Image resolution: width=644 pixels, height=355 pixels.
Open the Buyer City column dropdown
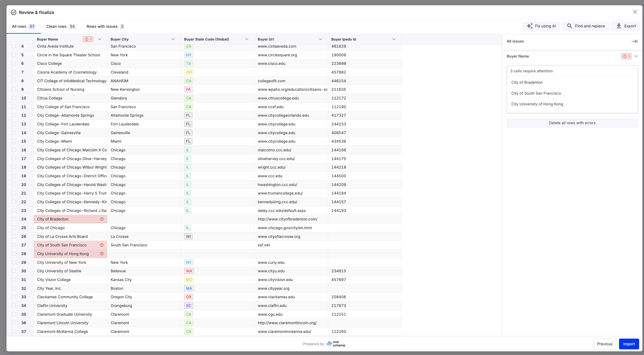pyautogui.click(x=173, y=39)
